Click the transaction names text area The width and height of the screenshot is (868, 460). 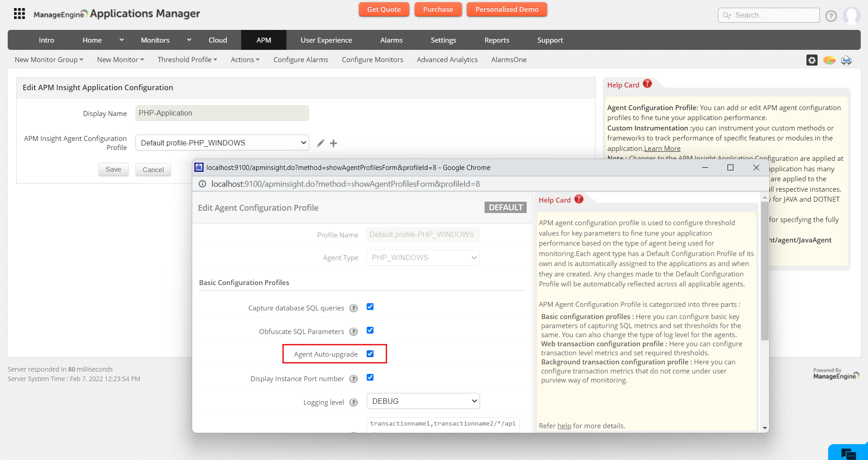pyautogui.click(x=443, y=425)
